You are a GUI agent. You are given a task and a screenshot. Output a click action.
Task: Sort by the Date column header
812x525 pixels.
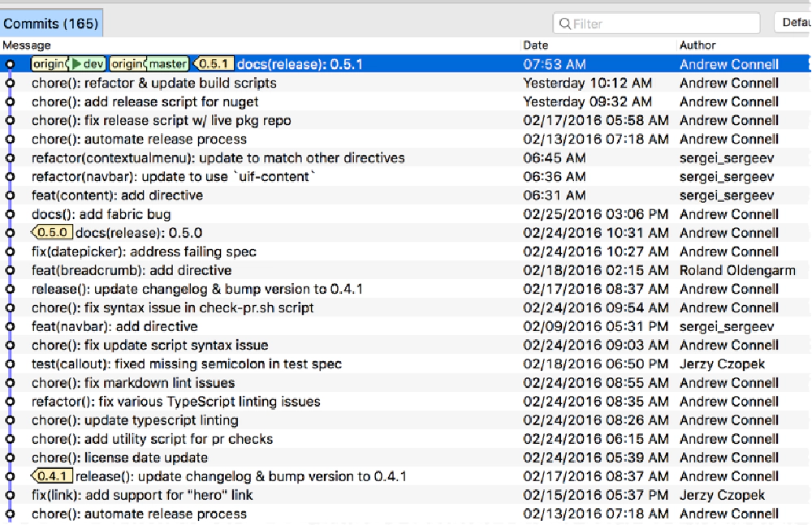[535, 45]
